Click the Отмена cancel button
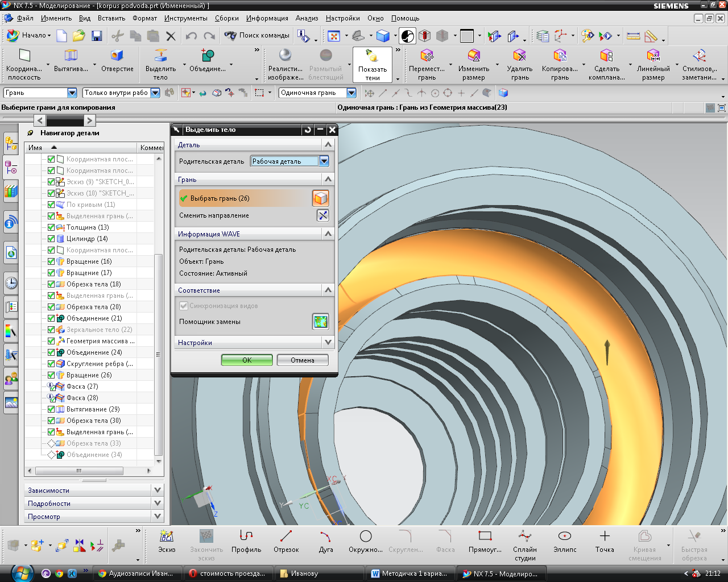 (x=303, y=360)
